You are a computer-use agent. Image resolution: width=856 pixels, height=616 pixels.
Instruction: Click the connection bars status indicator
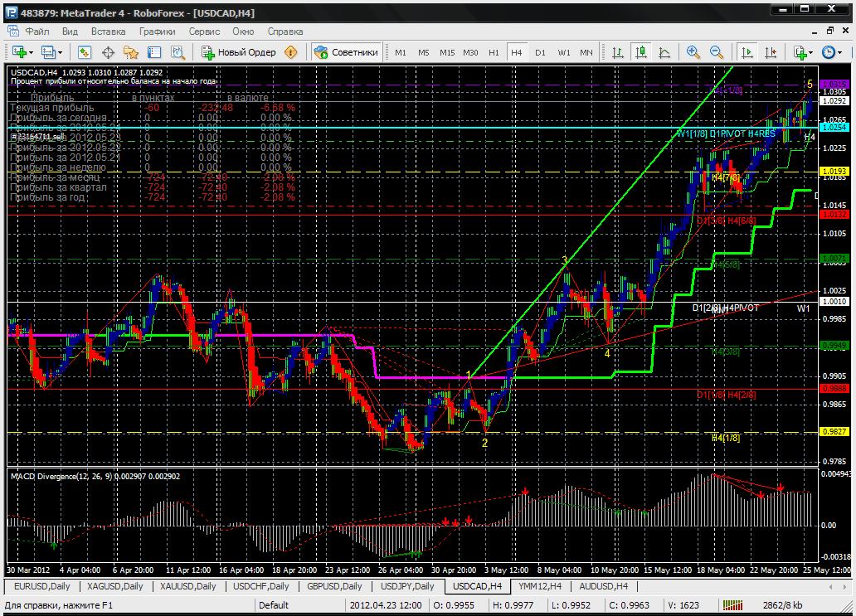tap(732, 605)
